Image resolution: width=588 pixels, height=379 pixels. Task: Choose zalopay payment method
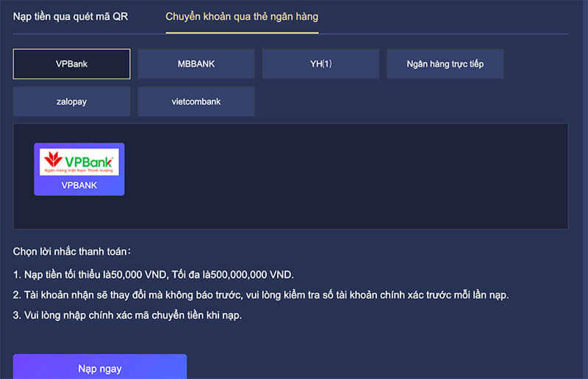71,101
